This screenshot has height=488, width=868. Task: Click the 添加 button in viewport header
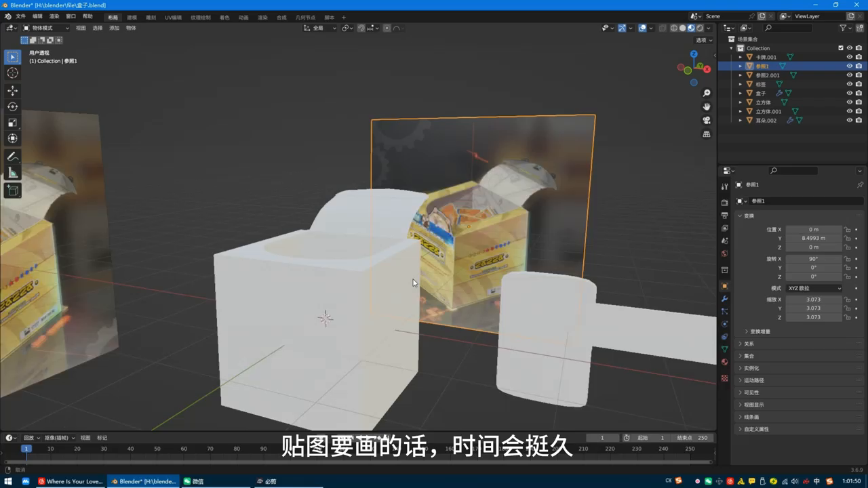coord(114,28)
